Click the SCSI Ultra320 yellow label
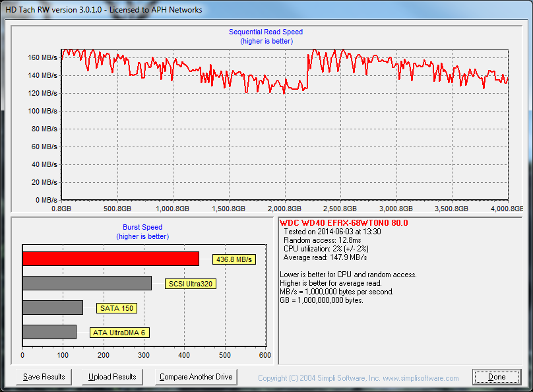The height and width of the screenshot is (392, 533). 192,284
